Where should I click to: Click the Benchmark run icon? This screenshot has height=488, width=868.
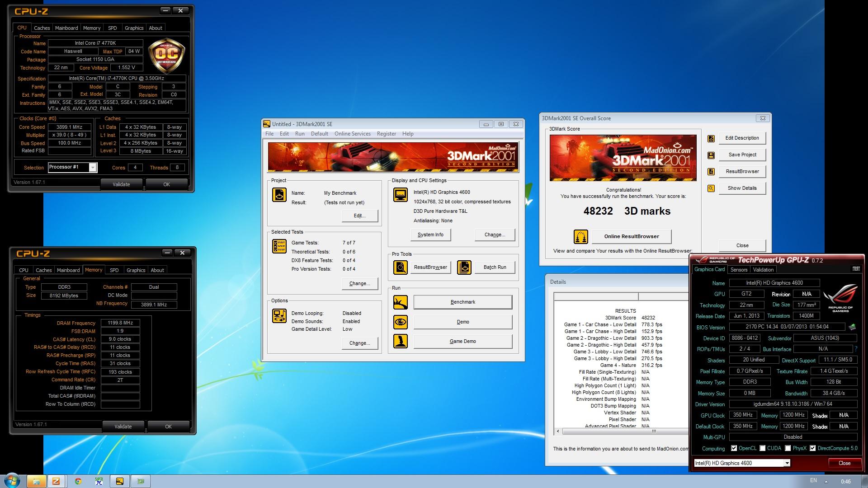pyautogui.click(x=401, y=302)
